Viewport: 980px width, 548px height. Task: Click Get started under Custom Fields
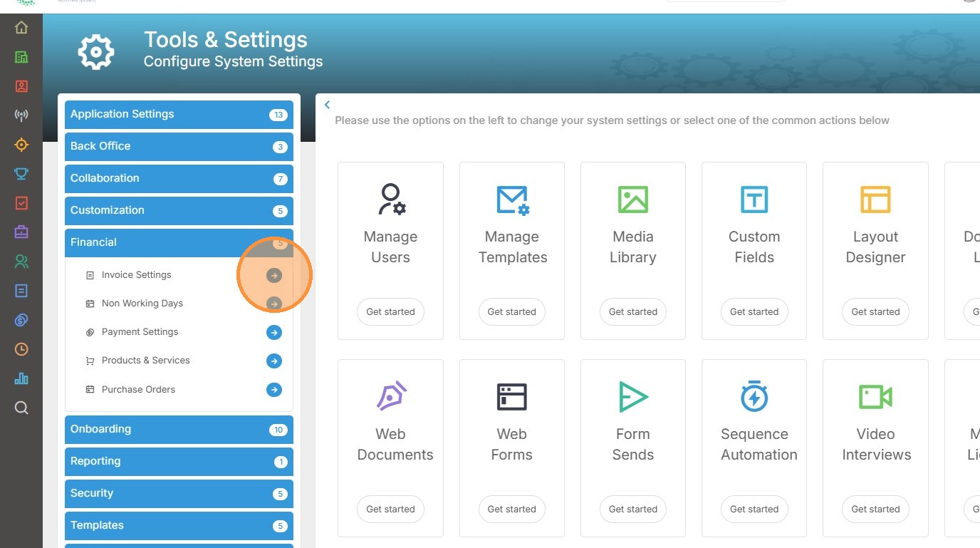[754, 312]
